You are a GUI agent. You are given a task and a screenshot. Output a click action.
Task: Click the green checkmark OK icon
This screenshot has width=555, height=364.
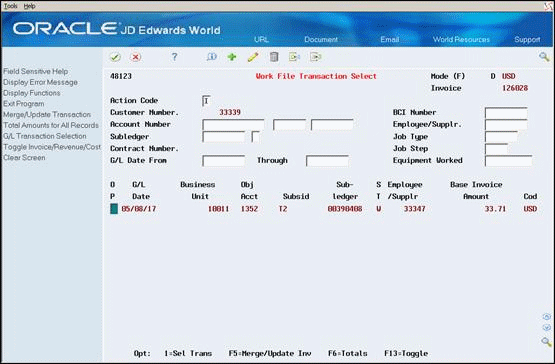click(x=115, y=57)
